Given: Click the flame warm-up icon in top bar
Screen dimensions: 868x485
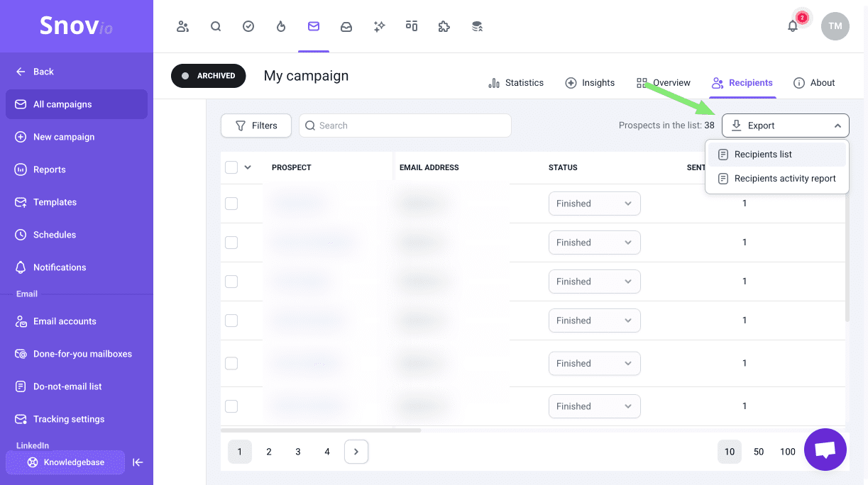Looking at the screenshot, I should (x=281, y=26).
